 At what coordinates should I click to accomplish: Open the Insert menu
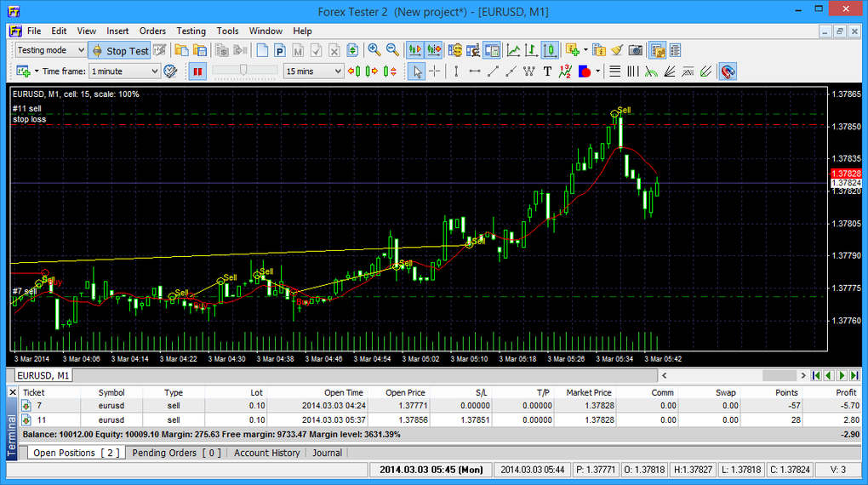click(x=117, y=31)
